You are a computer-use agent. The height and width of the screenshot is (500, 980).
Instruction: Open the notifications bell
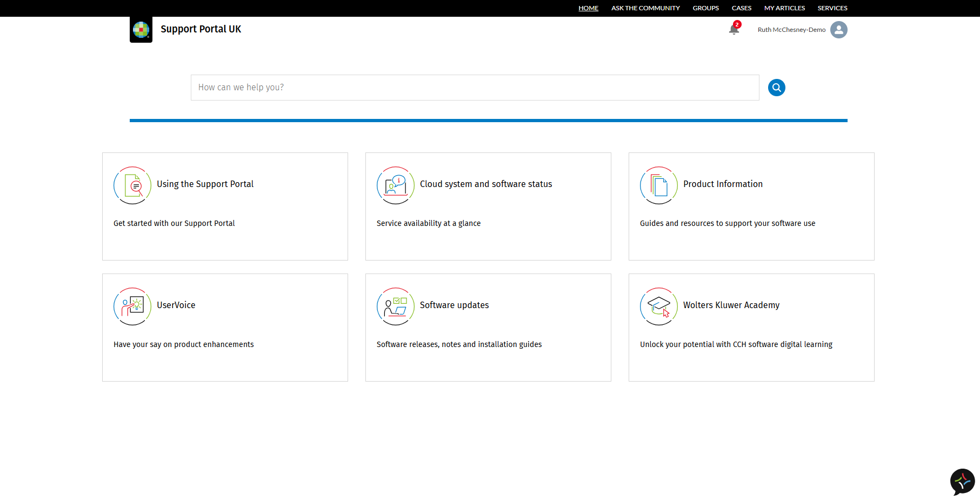734,29
